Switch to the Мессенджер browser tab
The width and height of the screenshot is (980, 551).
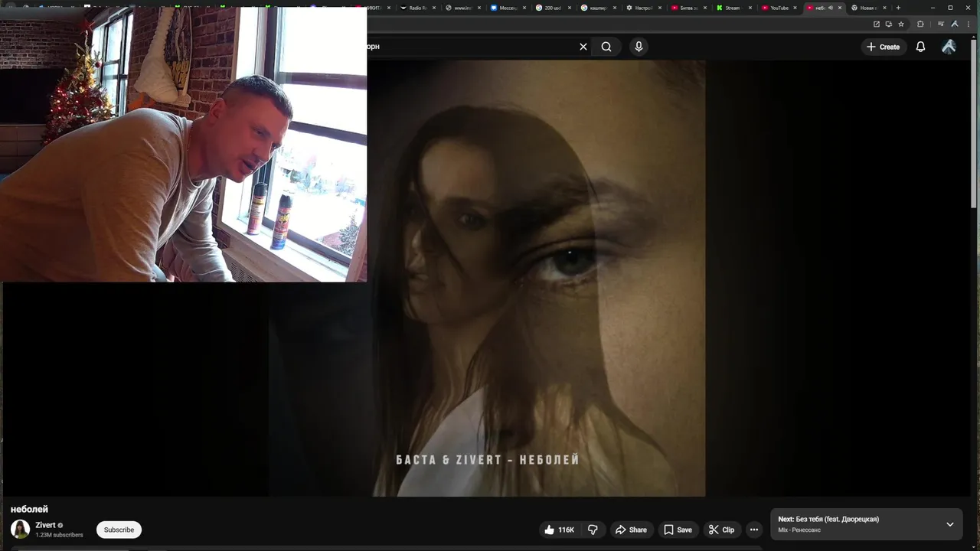click(x=508, y=8)
